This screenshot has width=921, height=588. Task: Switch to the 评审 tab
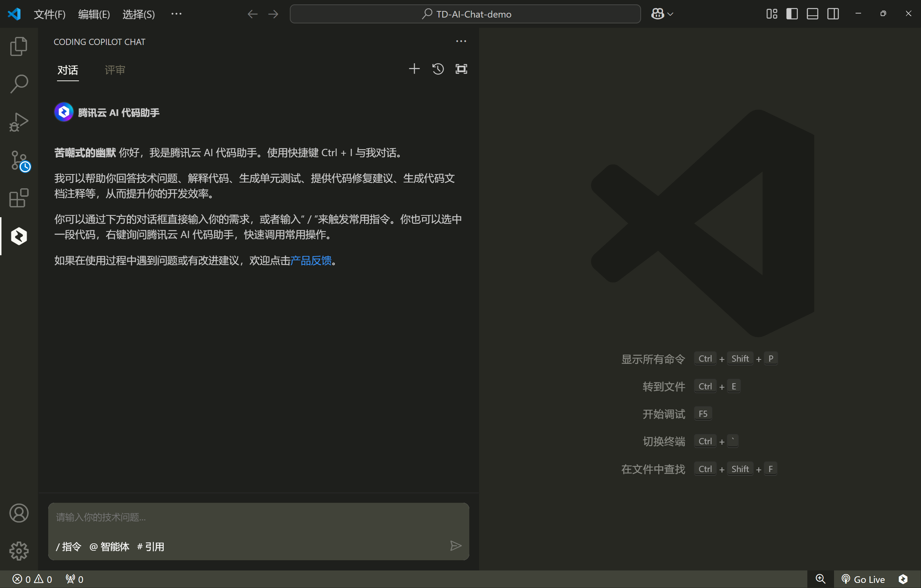[x=115, y=70]
